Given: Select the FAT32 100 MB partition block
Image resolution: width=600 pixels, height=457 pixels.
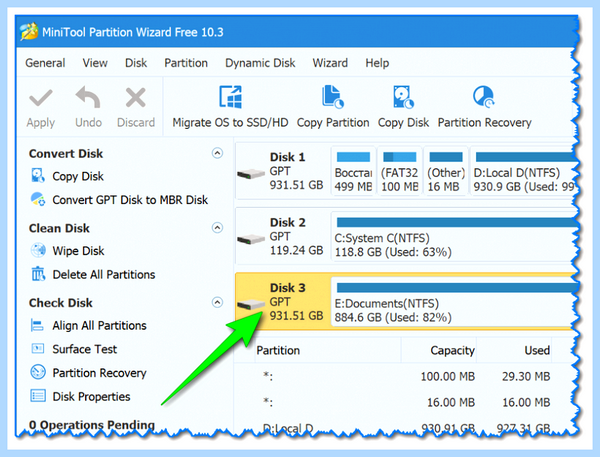Looking at the screenshot, I should click(399, 171).
